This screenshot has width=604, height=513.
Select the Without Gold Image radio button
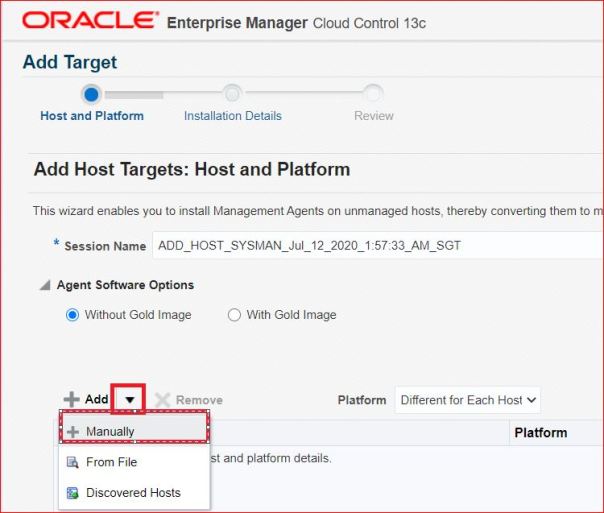coord(72,315)
